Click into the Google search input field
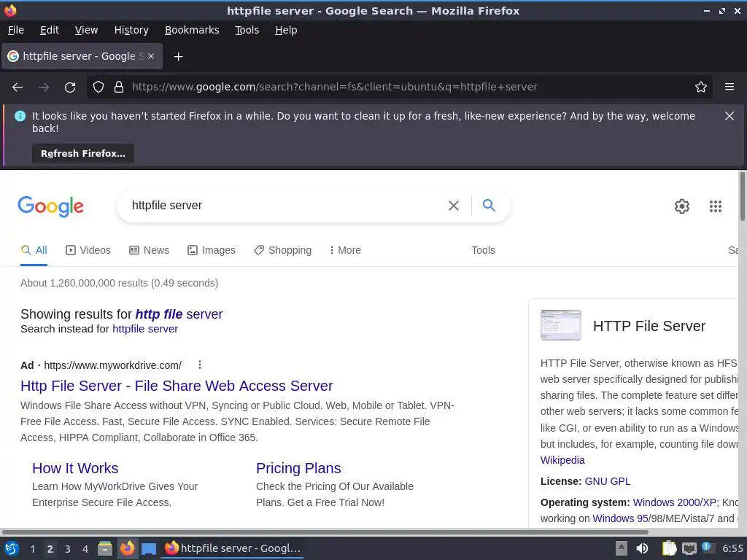The image size is (747, 560). 286,206
